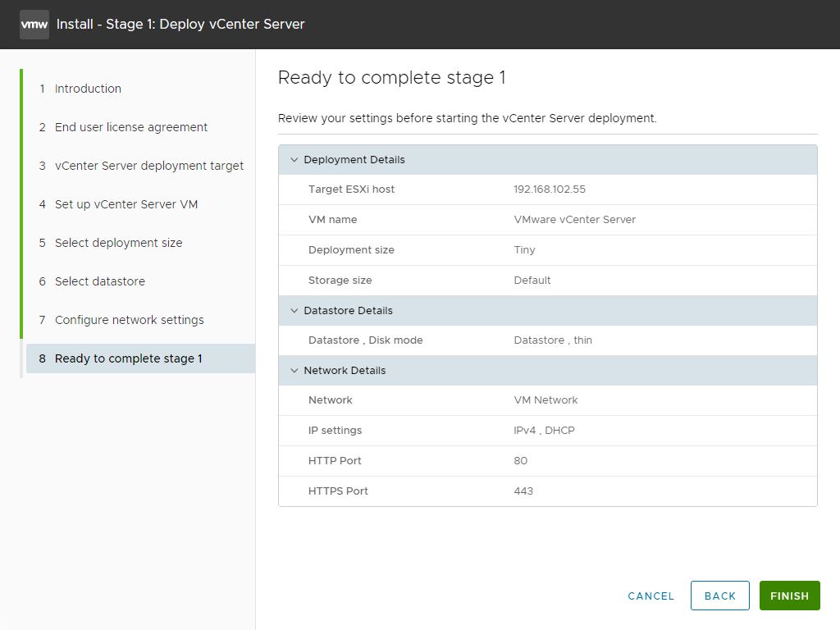Click the HTTPS Port label

tap(338, 491)
